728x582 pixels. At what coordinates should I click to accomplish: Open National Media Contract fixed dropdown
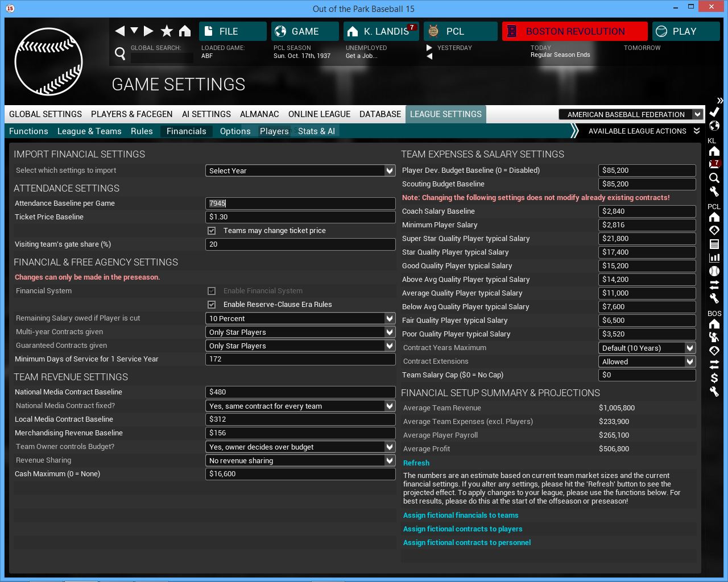coord(300,406)
